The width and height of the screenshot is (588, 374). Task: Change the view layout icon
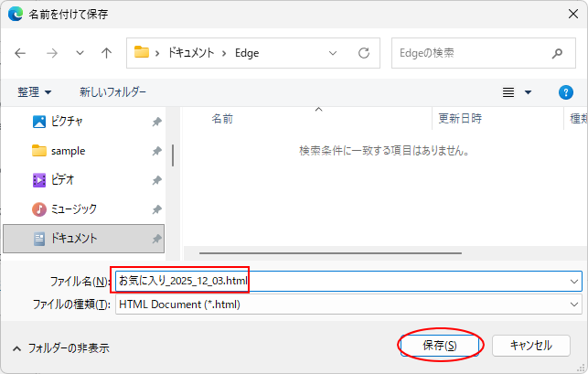(x=508, y=92)
